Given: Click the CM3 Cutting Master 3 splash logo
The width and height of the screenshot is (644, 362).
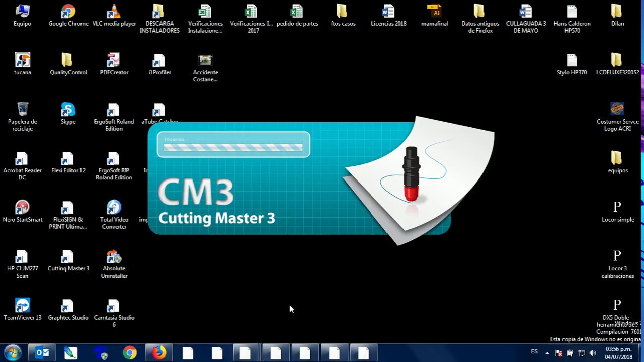Looking at the screenshot, I should coord(216,202).
